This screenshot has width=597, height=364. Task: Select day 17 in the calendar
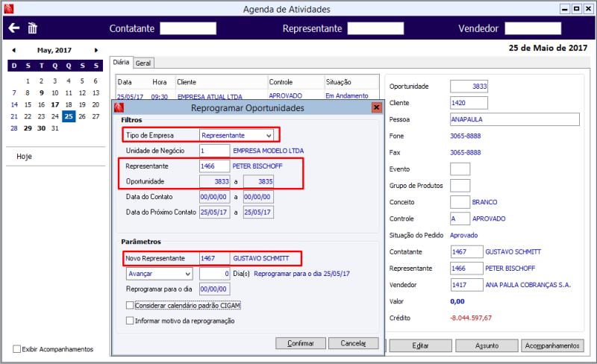pyautogui.click(x=55, y=104)
